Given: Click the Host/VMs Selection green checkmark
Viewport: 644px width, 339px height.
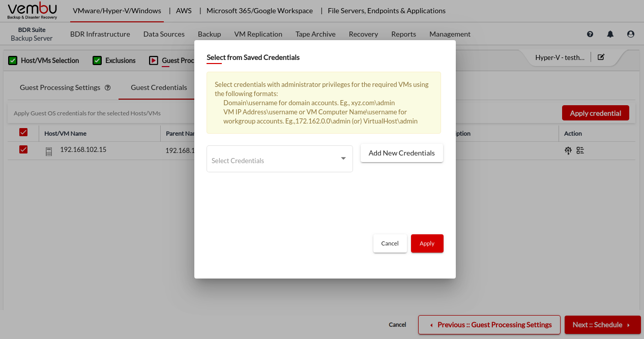Looking at the screenshot, I should coord(13,60).
